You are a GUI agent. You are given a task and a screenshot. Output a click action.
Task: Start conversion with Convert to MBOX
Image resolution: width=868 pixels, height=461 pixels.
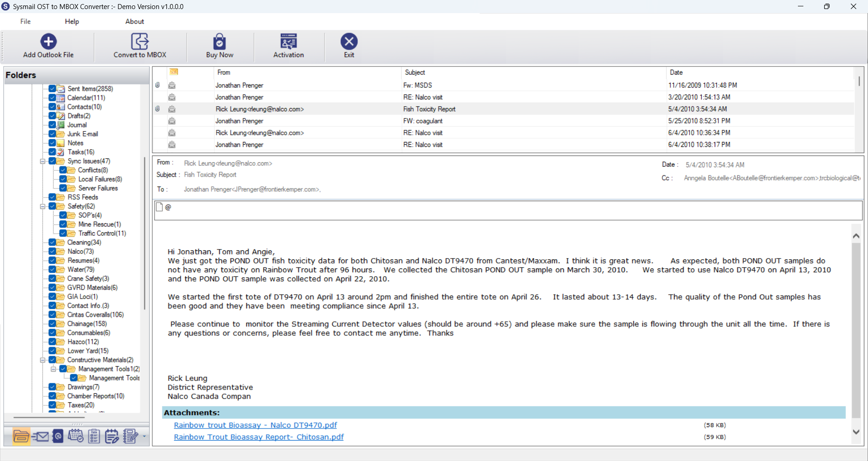[x=140, y=42]
